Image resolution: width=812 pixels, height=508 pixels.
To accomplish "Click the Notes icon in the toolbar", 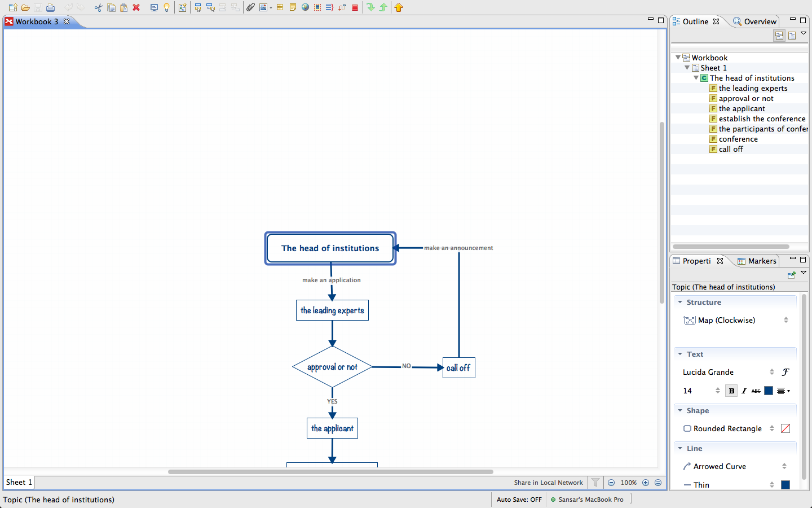I will tap(293, 7).
